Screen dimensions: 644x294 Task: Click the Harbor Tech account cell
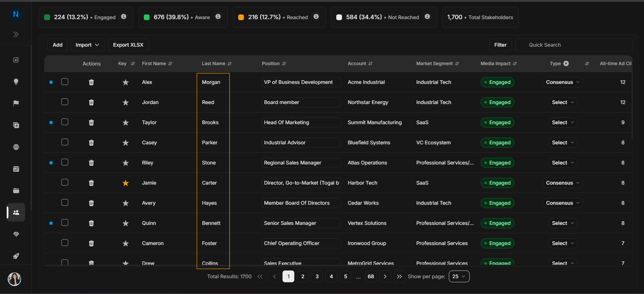click(x=362, y=183)
